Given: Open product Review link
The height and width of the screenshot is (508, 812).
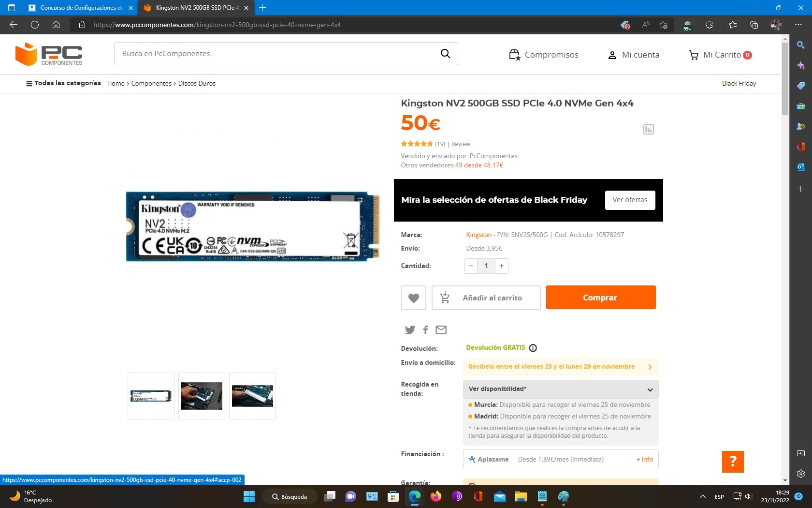Looking at the screenshot, I should point(461,144).
